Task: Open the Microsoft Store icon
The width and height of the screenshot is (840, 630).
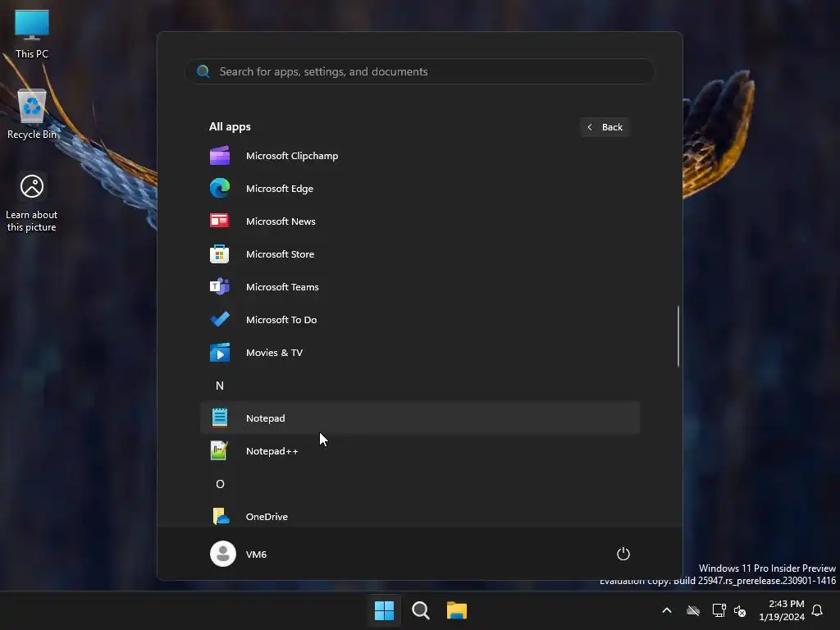Action: pos(220,254)
